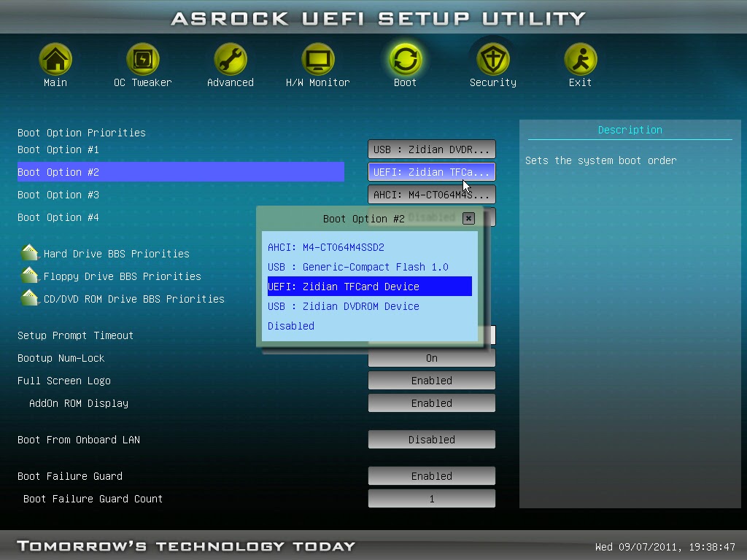This screenshot has width=747, height=560.
Task: Change the Boot Failure Guard Enabled value
Action: (x=432, y=475)
